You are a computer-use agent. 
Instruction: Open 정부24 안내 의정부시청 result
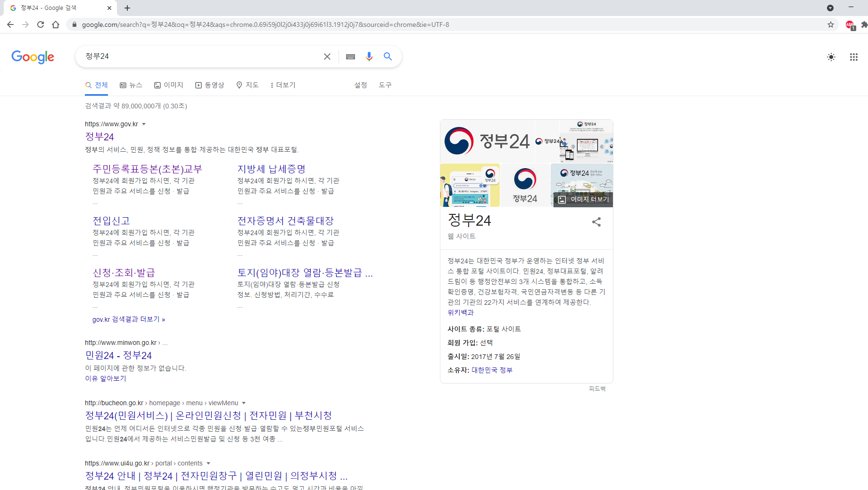tap(216, 476)
